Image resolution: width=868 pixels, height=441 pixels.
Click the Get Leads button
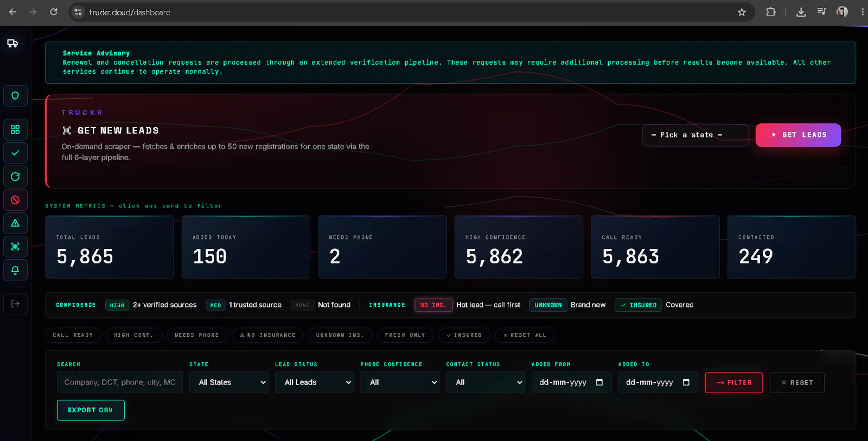click(798, 135)
